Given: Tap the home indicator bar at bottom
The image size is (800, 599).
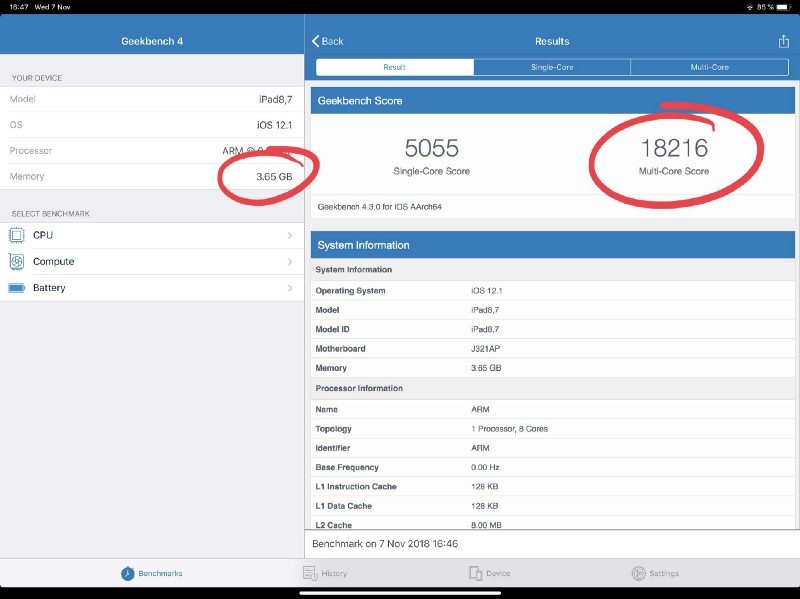Looking at the screenshot, I should click(400, 593).
